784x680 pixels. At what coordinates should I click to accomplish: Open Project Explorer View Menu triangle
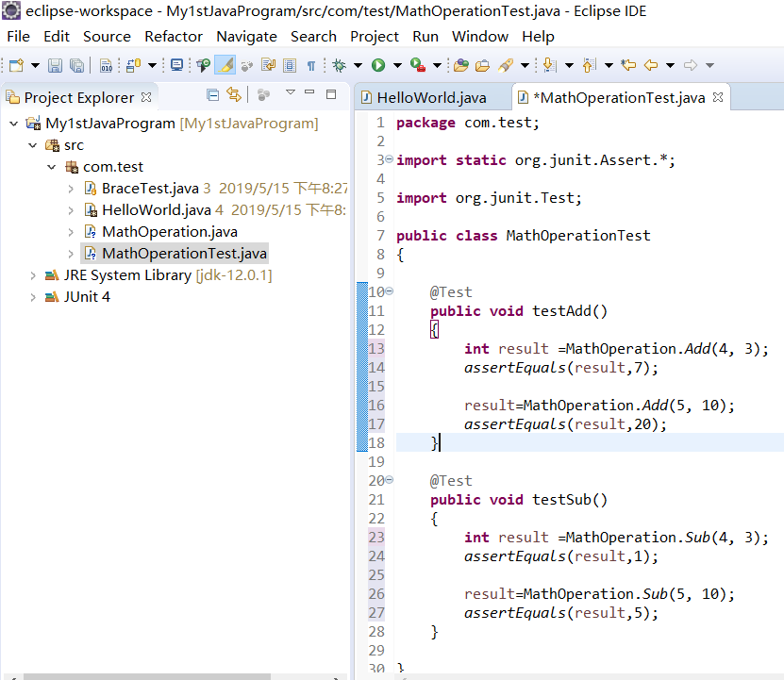point(291,92)
